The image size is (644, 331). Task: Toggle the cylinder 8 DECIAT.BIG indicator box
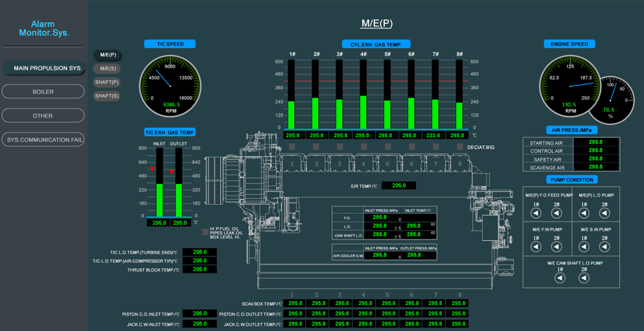[459, 147]
